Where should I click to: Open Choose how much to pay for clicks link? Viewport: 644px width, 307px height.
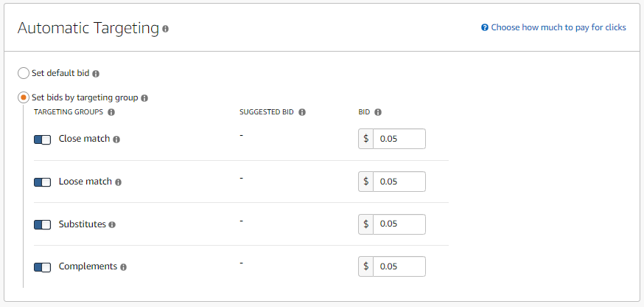553,27
